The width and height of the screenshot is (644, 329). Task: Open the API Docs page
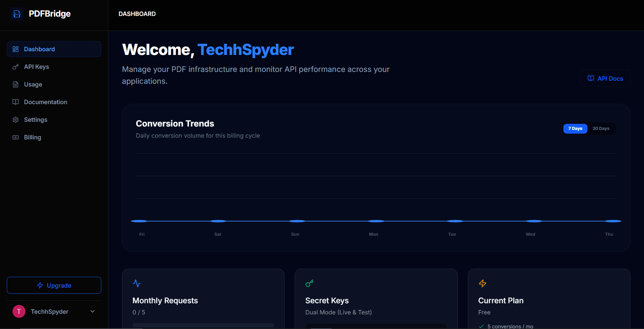[605, 78]
